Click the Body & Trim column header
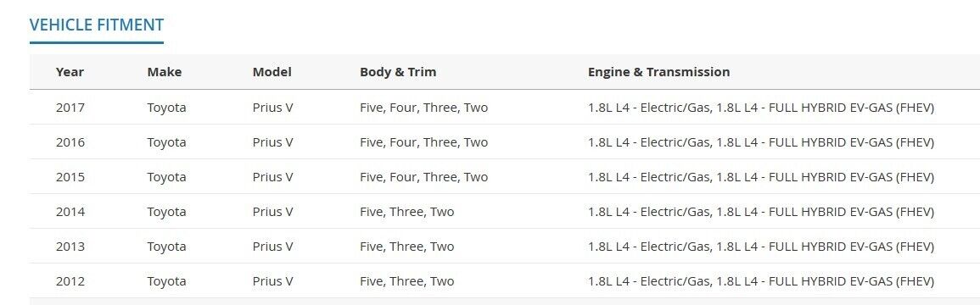980x305 pixels. [x=398, y=72]
